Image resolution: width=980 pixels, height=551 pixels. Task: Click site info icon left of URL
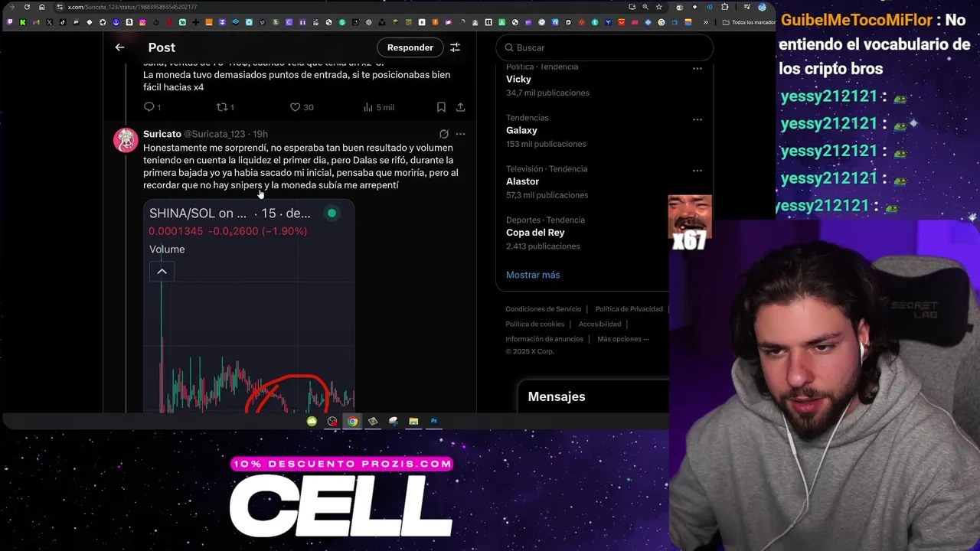click(x=60, y=7)
